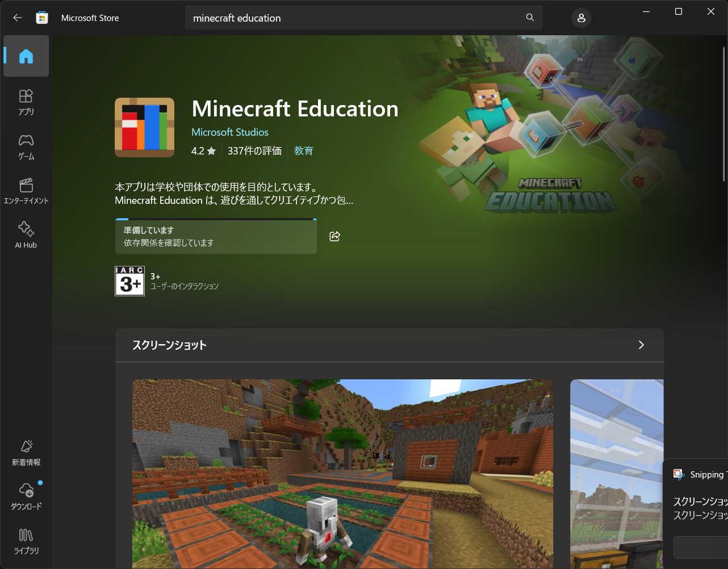The image size is (728, 569).
Task: Open the user account profile icon
Action: 581,18
